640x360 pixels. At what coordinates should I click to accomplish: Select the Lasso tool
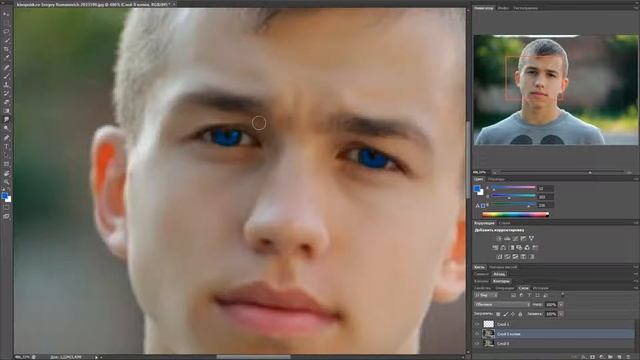[x=6, y=31]
